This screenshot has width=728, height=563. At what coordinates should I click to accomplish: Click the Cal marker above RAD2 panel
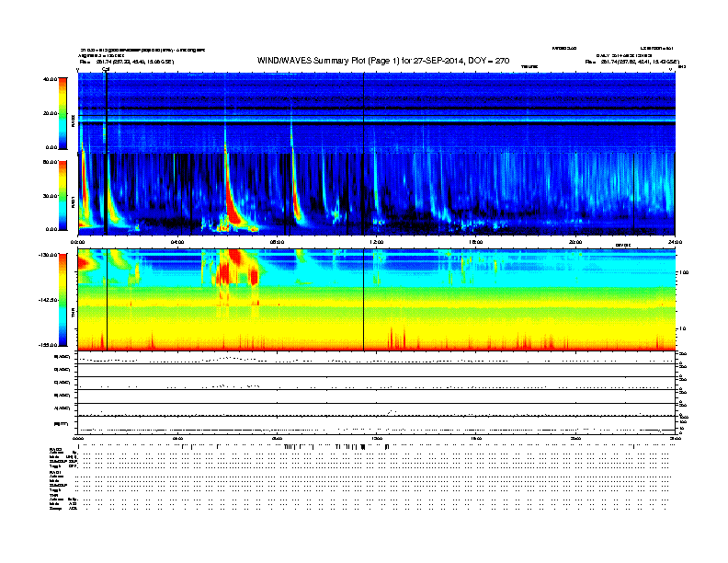pyautogui.click(x=106, y=69)
